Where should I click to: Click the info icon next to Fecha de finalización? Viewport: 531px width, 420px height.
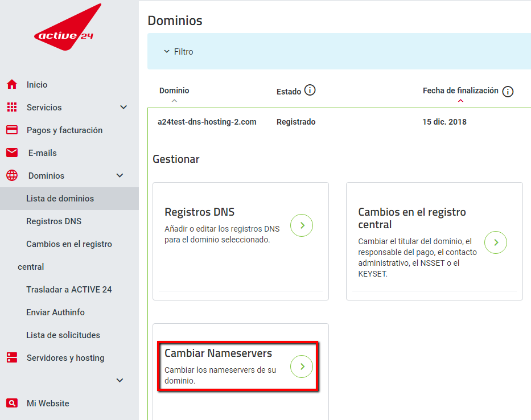[508, 91]
